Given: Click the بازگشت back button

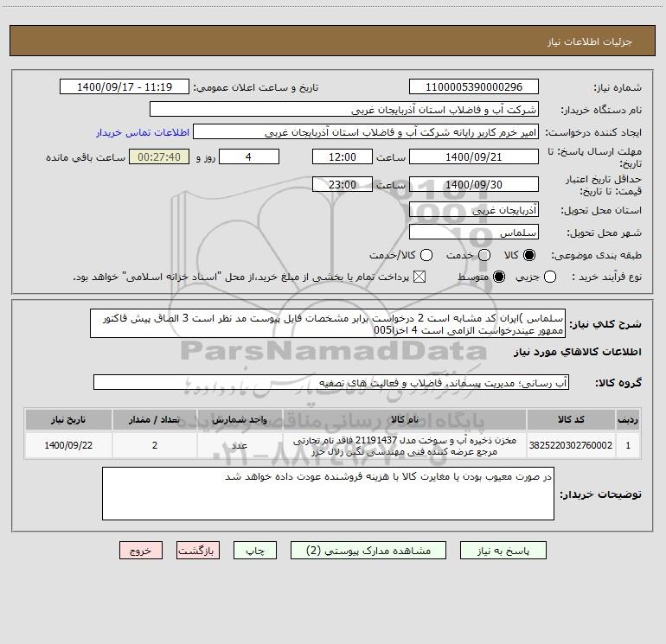Looking at the screenshot, I should (198, 551).
